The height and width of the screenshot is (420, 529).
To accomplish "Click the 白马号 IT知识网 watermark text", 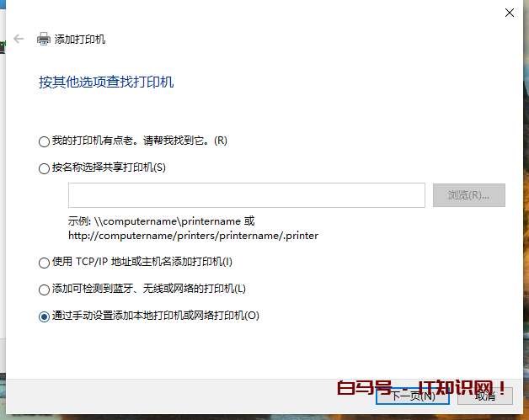I will coord(421,388).
